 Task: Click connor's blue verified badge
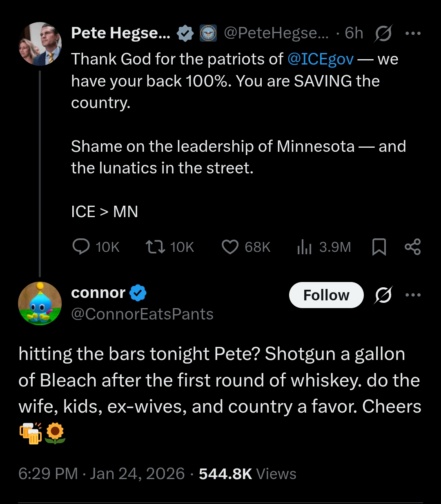click(138, 293)
